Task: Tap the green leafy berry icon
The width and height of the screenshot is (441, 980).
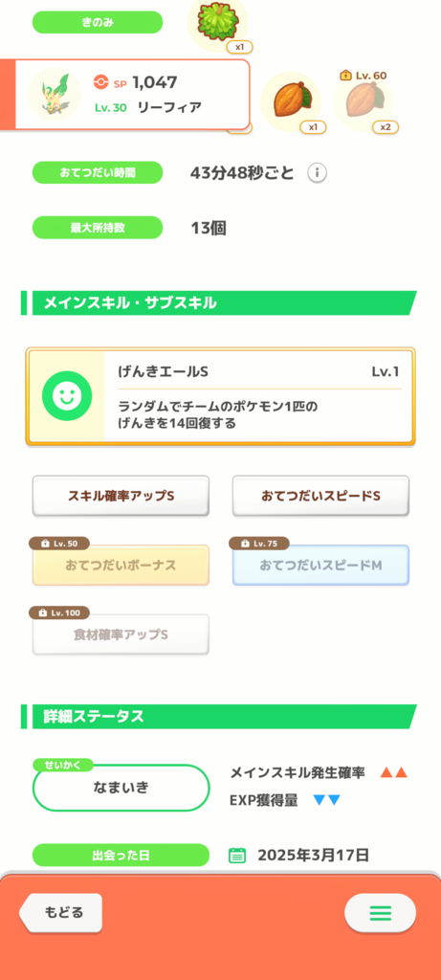Action: (218, 21)
